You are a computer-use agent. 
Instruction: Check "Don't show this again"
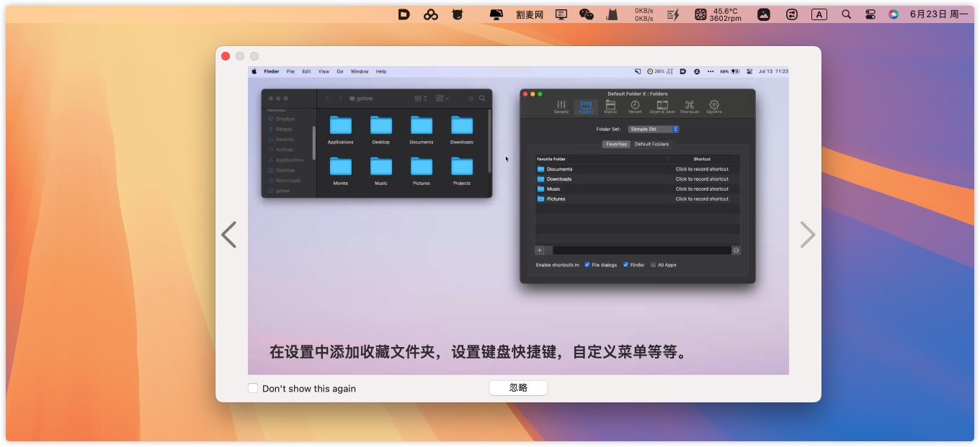tap(253, 388)
